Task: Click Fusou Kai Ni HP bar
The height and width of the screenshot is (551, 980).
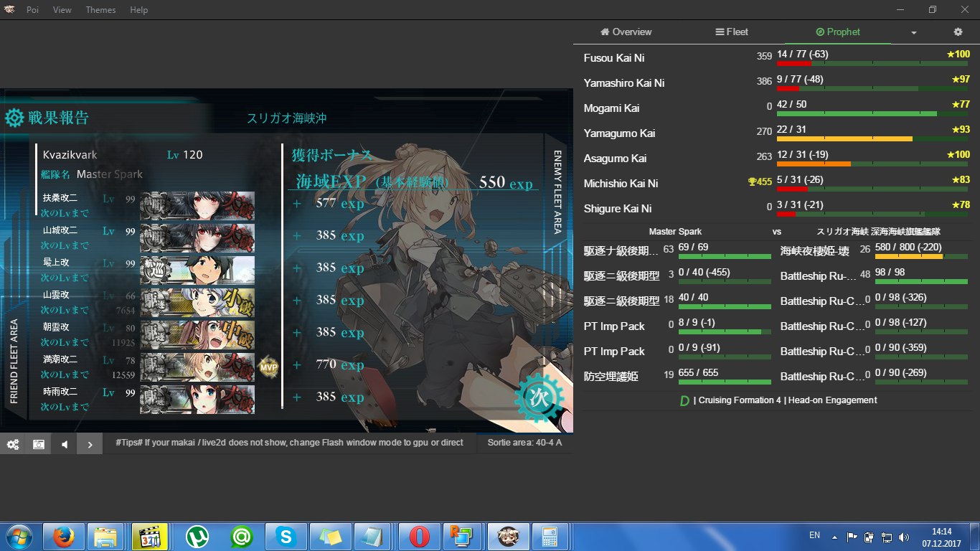Action: pos(873,63)
